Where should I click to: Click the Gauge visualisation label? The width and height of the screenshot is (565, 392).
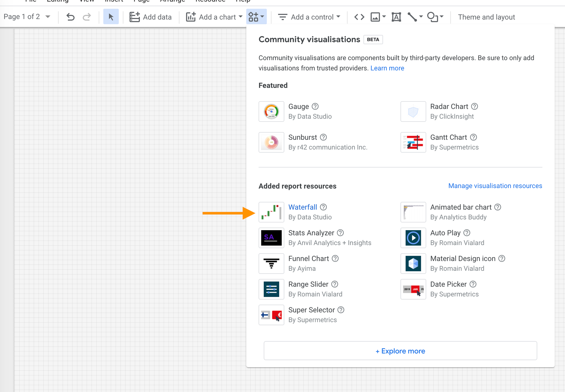[299, 106]
